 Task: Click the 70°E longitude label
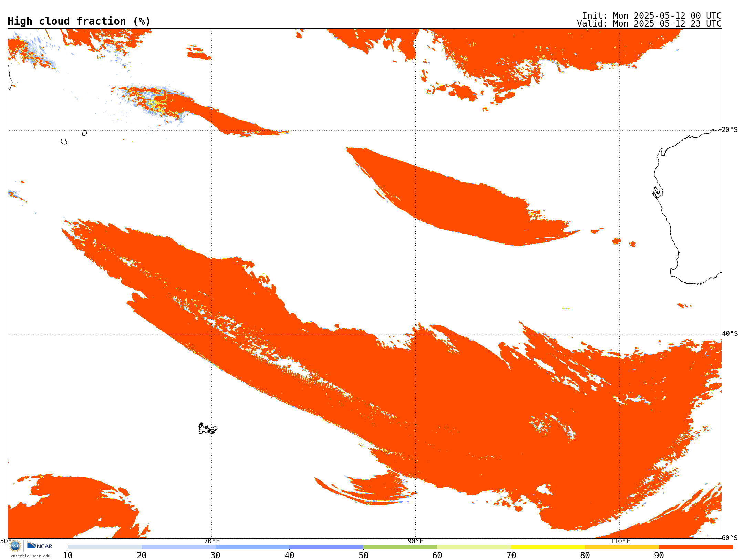pos(211,541)
